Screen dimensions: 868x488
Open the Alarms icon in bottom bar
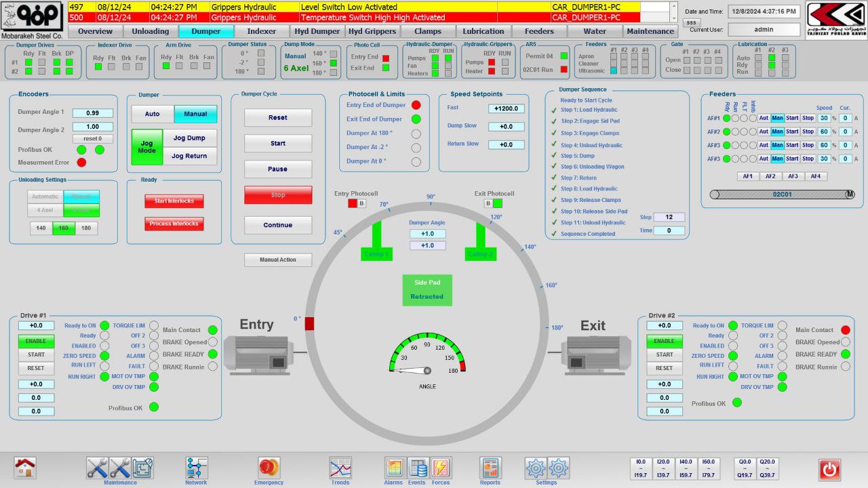[394, 468]
